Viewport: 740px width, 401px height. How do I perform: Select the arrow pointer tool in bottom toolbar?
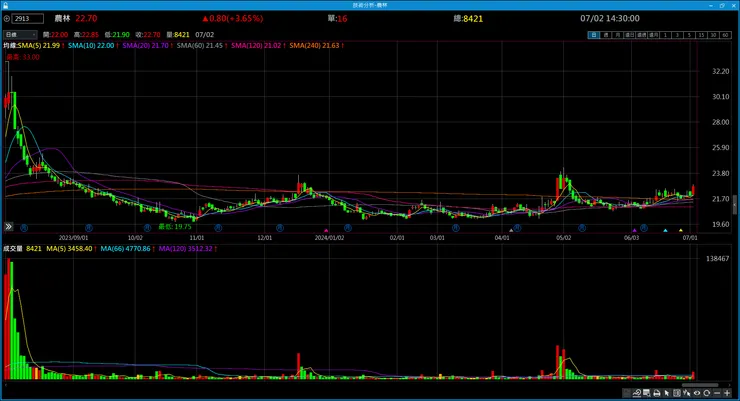point(666,393)
